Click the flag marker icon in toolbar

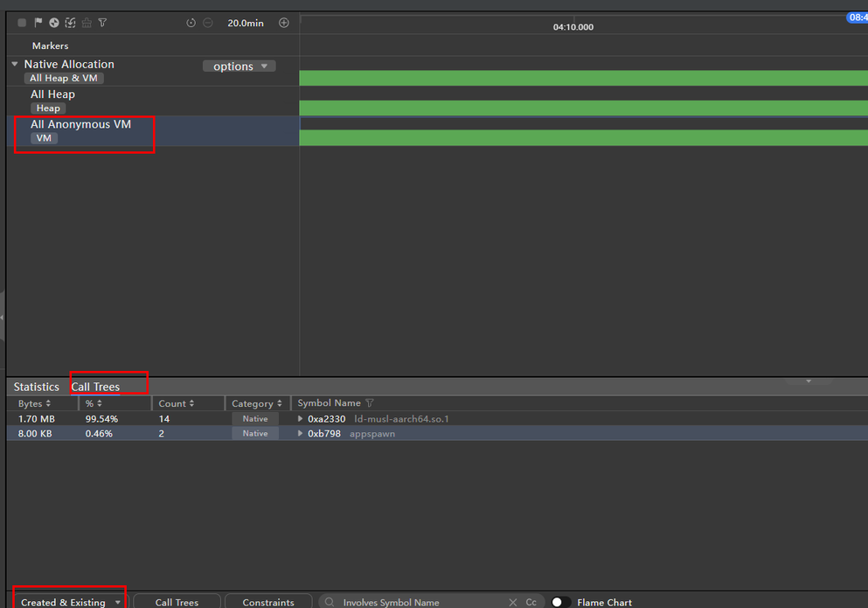click(38, 23)
